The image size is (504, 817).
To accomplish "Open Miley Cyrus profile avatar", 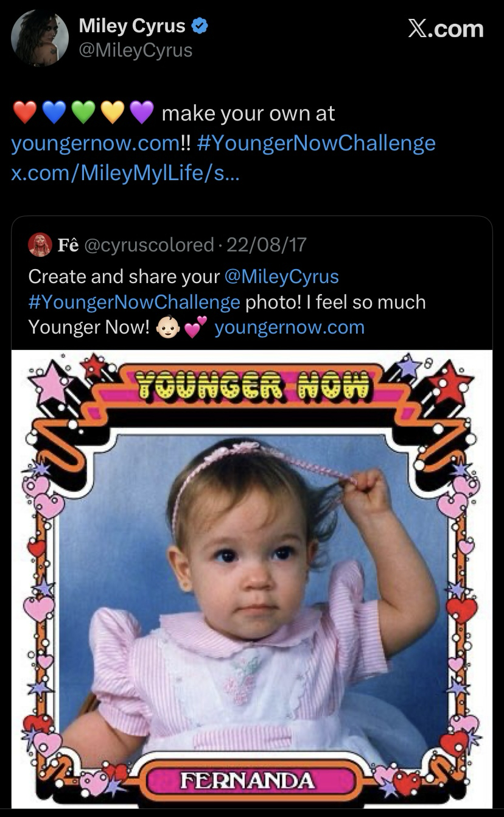I will (40, 38).
